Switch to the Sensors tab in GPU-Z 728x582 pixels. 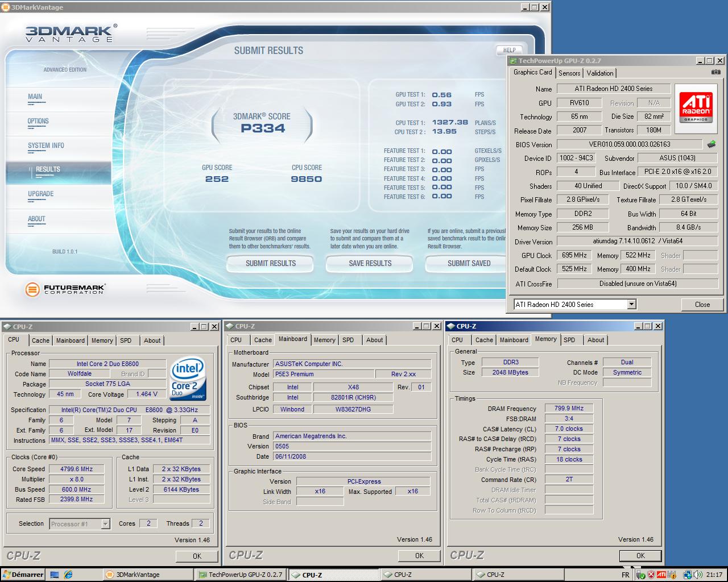tap(569, 73)
